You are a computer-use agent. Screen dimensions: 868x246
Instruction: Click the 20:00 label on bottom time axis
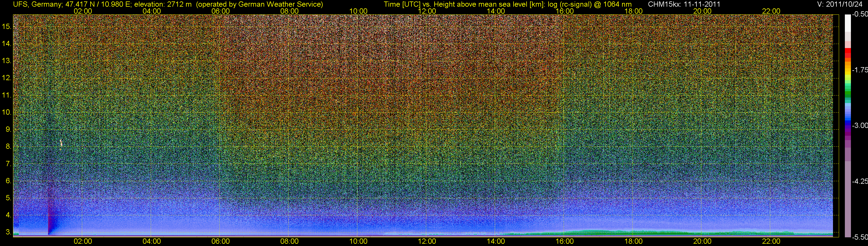pyautogui.click(x=702, y=241)
